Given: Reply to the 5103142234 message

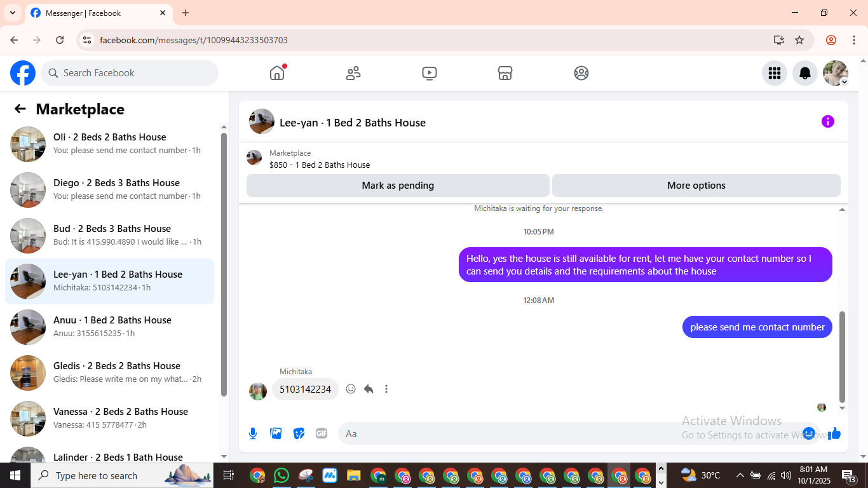Looking at the screenshot, I should click(x=369, y=389).
